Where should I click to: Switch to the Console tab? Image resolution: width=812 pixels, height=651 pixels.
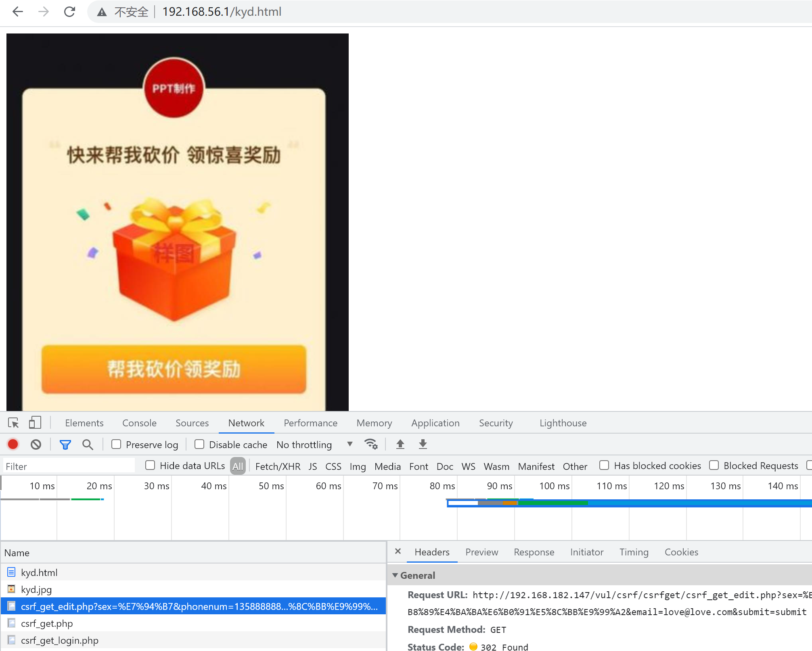[139, 423]
